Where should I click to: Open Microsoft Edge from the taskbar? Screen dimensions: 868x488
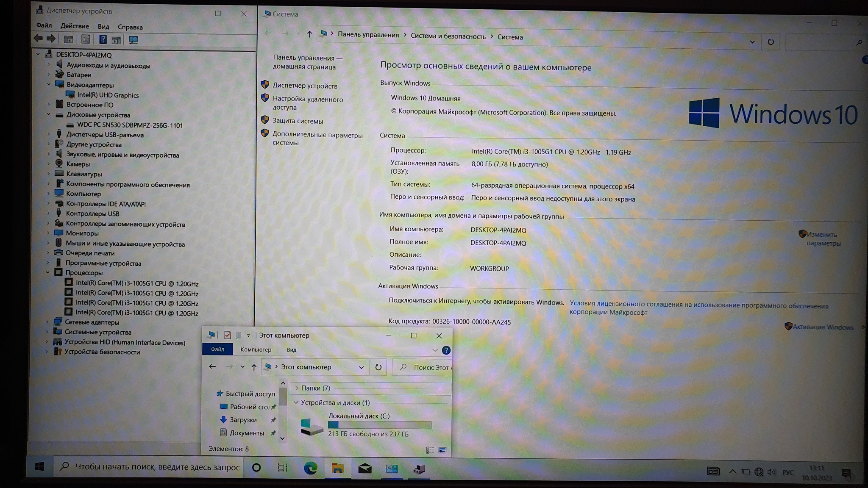pyautogui.click(x=310, y=468)
